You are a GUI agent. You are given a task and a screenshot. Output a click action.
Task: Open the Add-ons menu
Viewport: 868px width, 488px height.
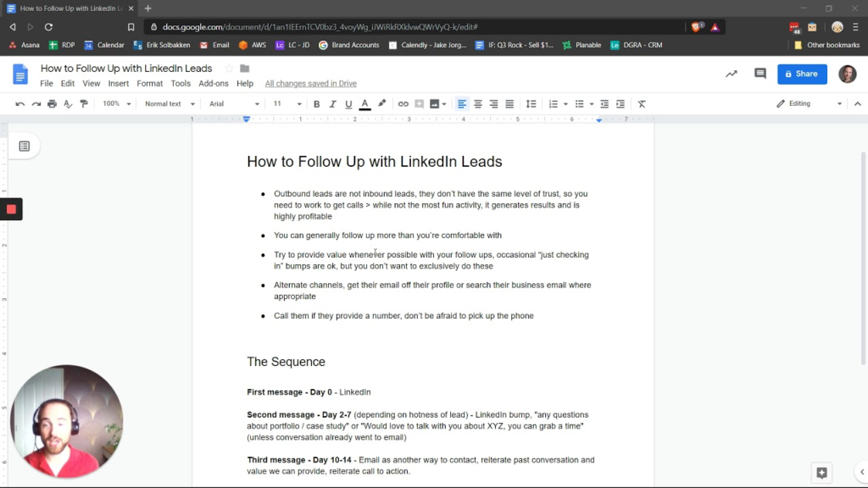(213, 84)
